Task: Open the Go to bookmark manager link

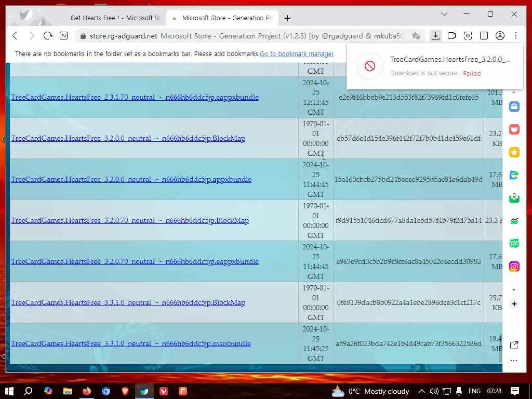Action: (297, 54)
